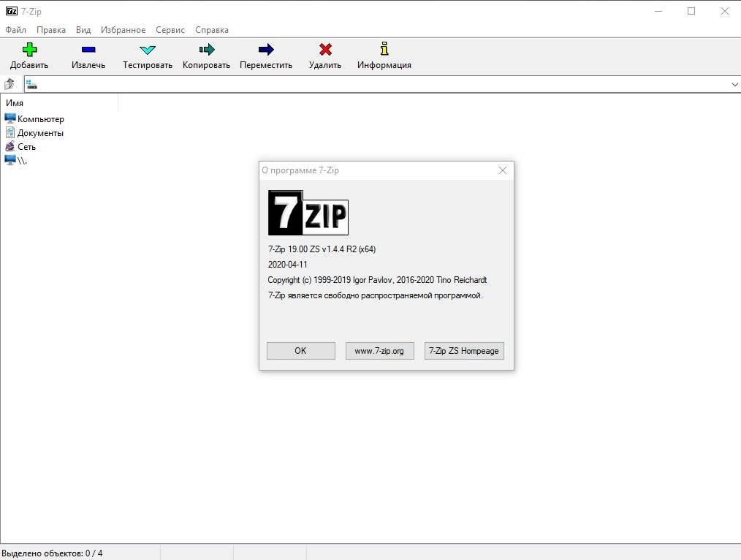Click the blue Извлечь (Extract) minus icon
741x560 pixels.
(88, 50)
